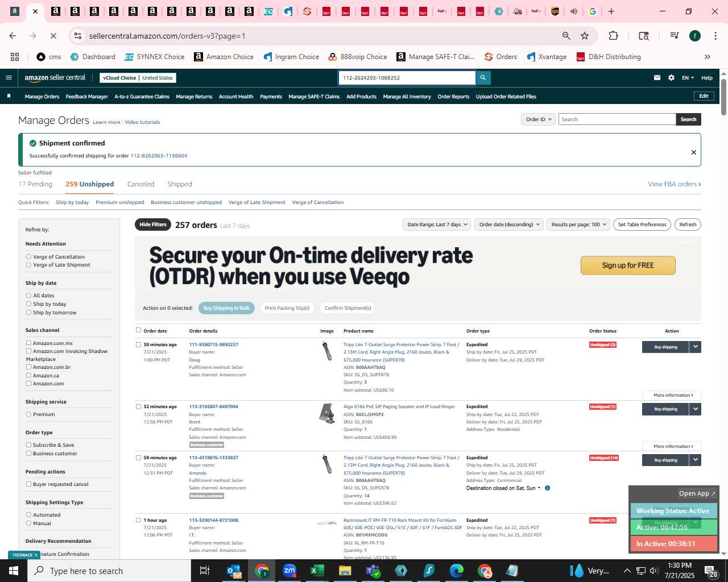Open the Seller Central settings gear
Screen dimensions: 728x582
671,78
